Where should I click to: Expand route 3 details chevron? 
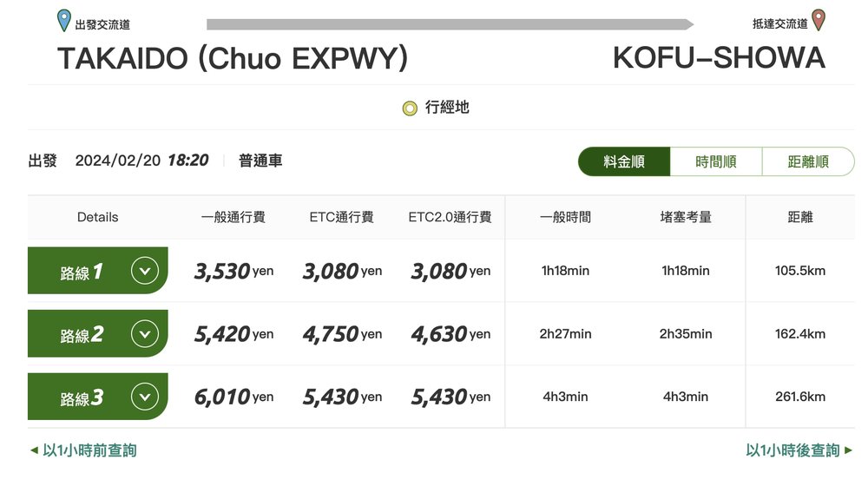145,397
